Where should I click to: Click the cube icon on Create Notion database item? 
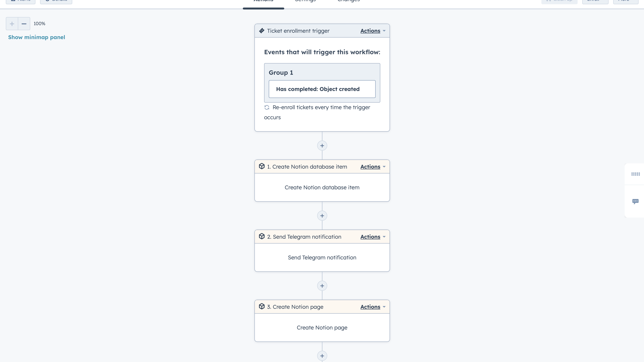click(x=262, y=166)
